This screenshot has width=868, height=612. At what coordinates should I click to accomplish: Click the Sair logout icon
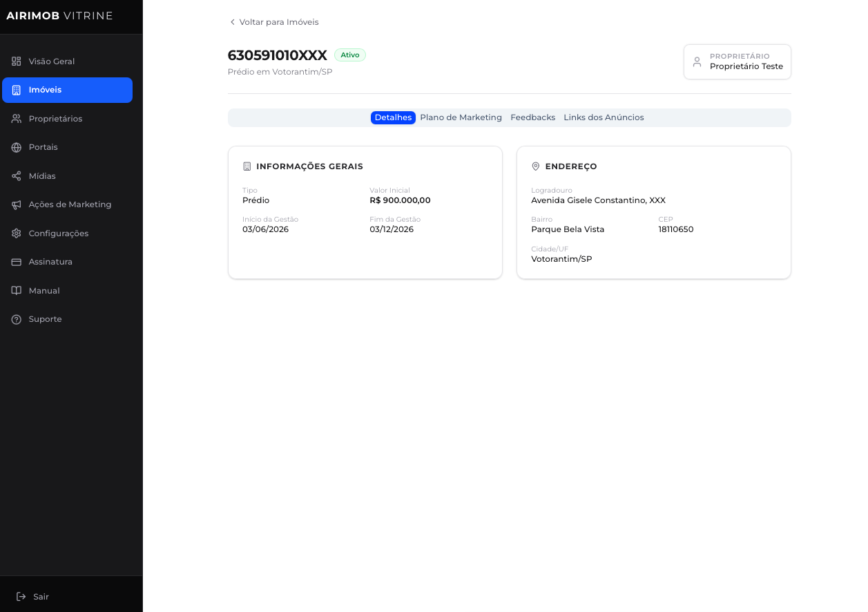tap(21, 596)
